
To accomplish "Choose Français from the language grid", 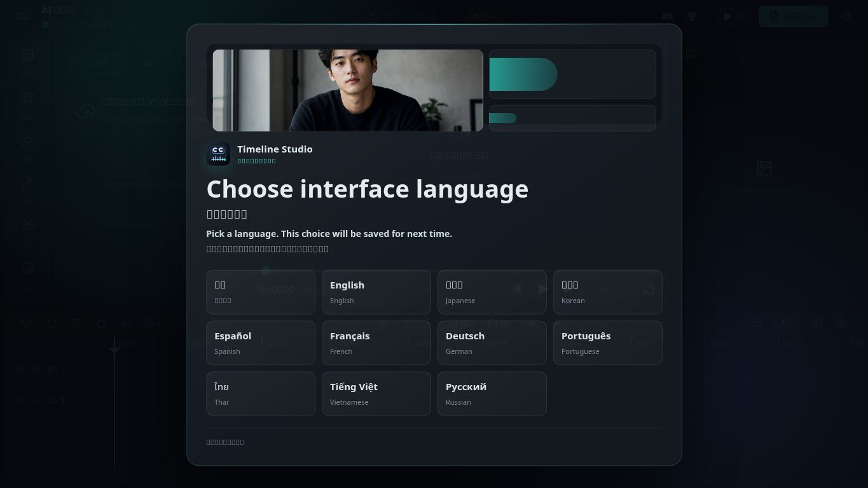I will (x=376, y=343).
